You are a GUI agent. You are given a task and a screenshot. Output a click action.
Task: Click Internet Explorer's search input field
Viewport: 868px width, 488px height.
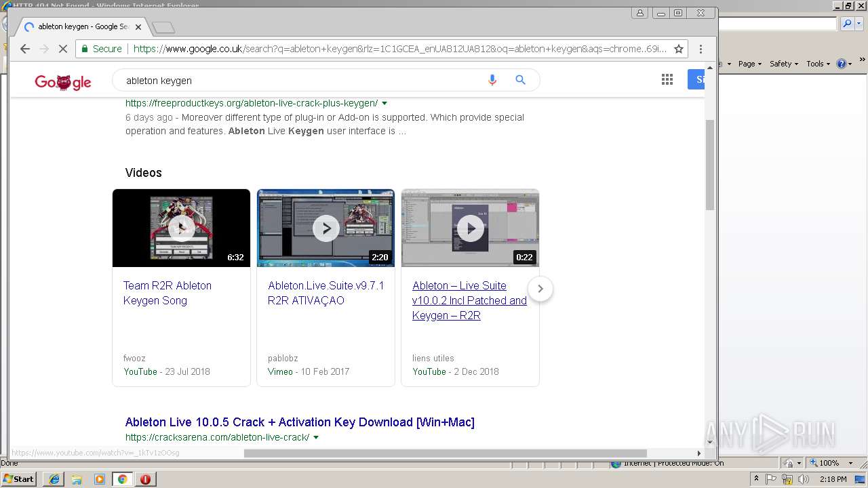[777, 24]
